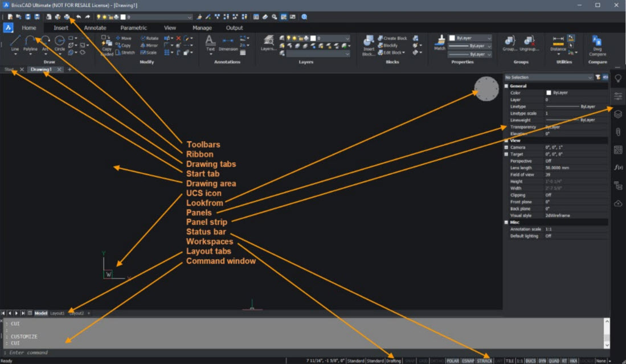Screen dimensions: 626x364
Task: Click the Move tool in the Modify panel
Action: pos(123,38)
